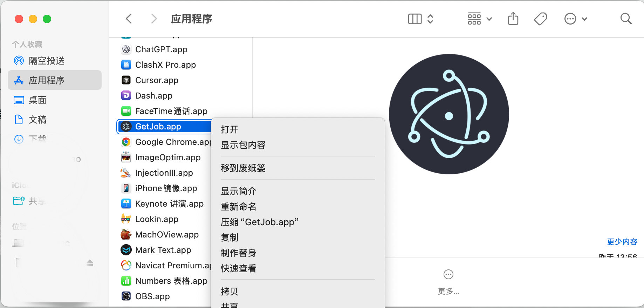Click the Keynote 讲演.app icon
Viewport: 644px width, 308px height.
pyautogui.click(x=126, y=204)
